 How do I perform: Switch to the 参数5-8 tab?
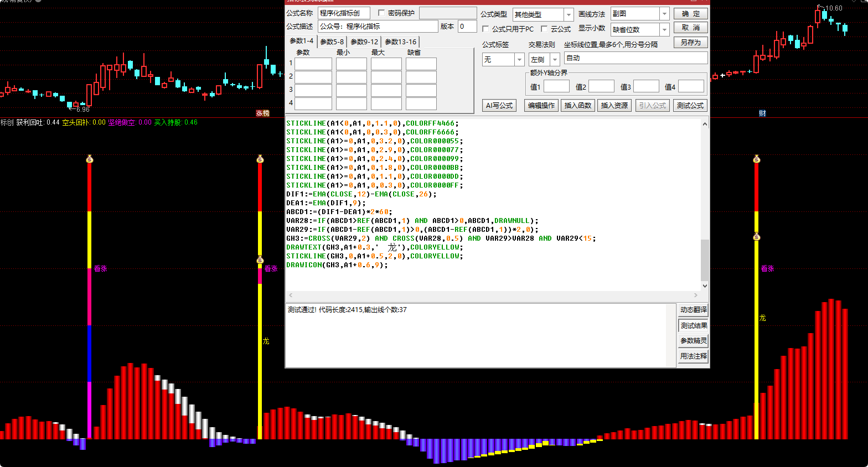coord(332,41)
